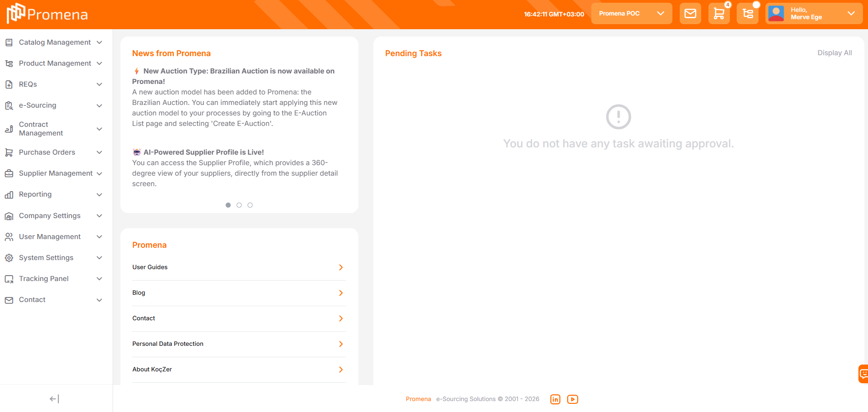Click the Pending Tasks heading
This screenshot has height=412, width=868.
[413, 53]
